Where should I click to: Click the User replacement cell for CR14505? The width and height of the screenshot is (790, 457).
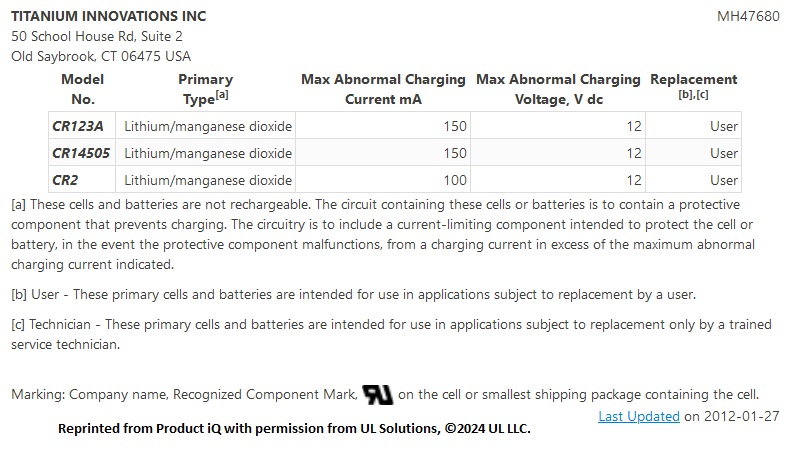click(694, 153)
